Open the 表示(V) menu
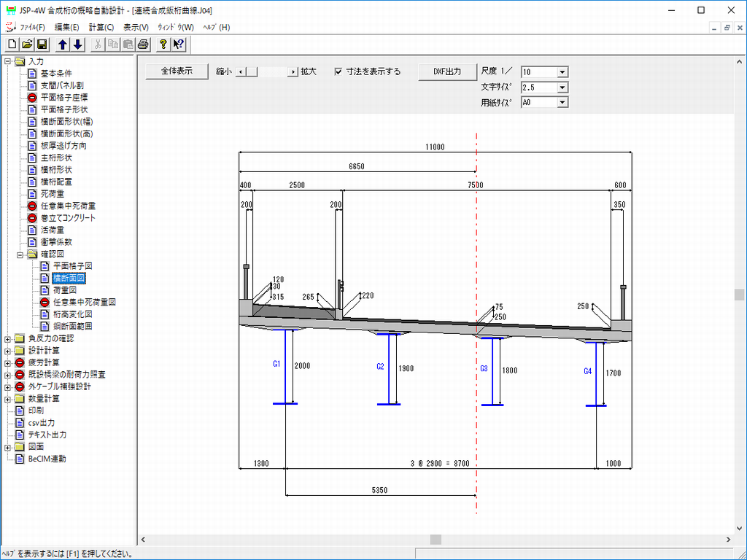 [x=136, y=27]
